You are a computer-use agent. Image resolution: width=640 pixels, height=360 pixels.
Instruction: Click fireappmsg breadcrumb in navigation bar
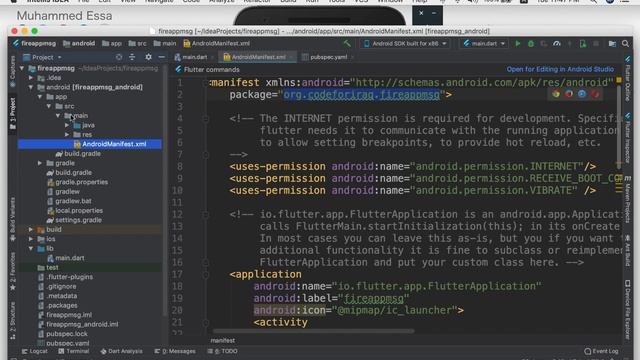click(34, 43)
